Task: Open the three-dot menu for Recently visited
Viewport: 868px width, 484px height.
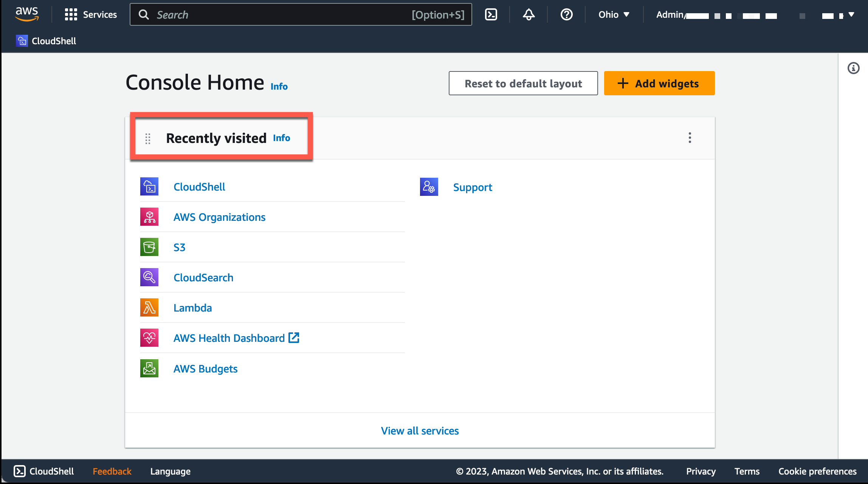Action: click(x=690, y=138)
